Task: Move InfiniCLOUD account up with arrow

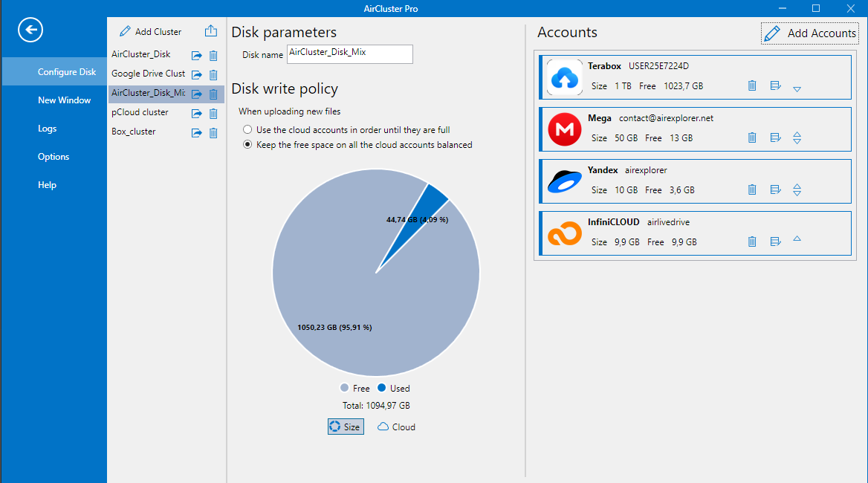Action: click(797, 239)
